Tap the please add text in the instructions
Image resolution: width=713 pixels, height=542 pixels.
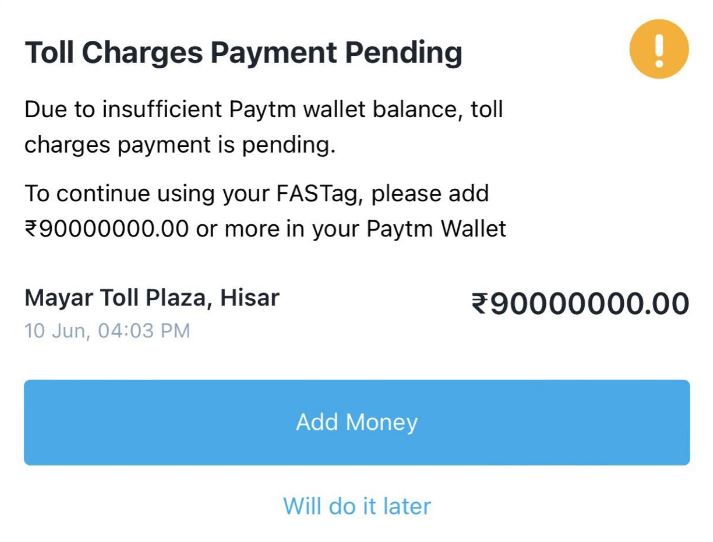(x=430, y=194)
